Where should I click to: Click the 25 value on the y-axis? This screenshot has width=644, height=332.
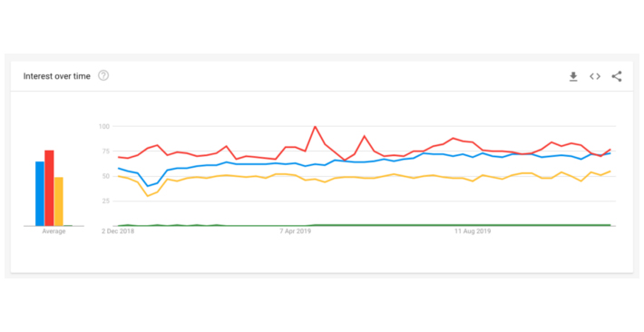point(104,201)
